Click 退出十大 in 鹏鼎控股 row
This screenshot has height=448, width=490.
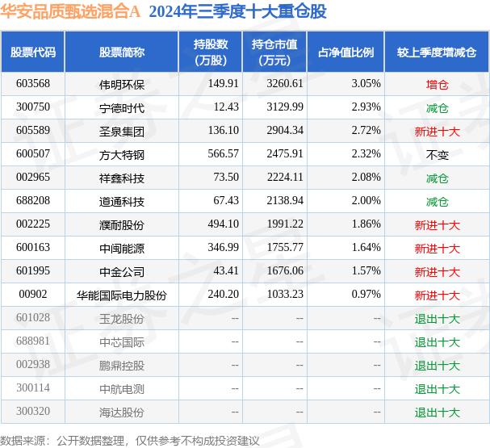pyautogui.click(x=437, y=366)
